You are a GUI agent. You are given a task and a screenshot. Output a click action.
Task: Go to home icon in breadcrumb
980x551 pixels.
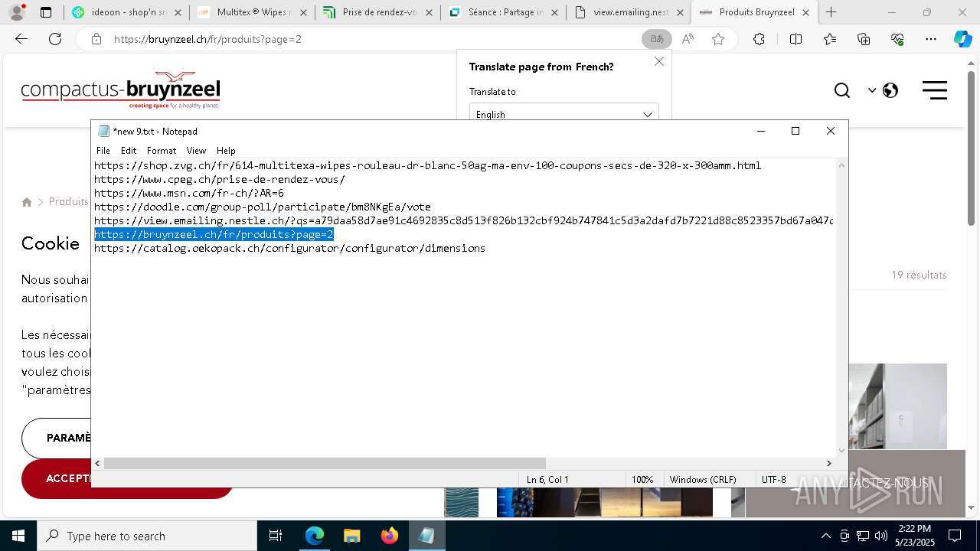tap(27, 202)
